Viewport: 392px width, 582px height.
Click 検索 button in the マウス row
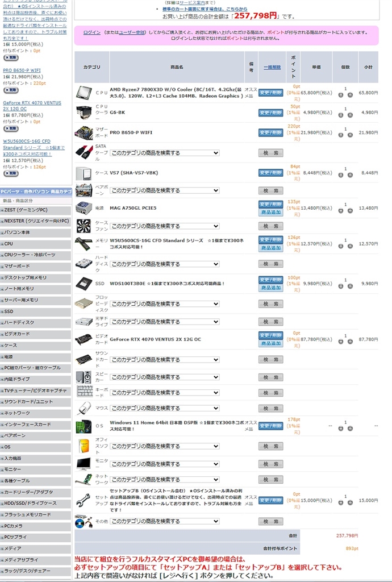[x=271, y=408]
